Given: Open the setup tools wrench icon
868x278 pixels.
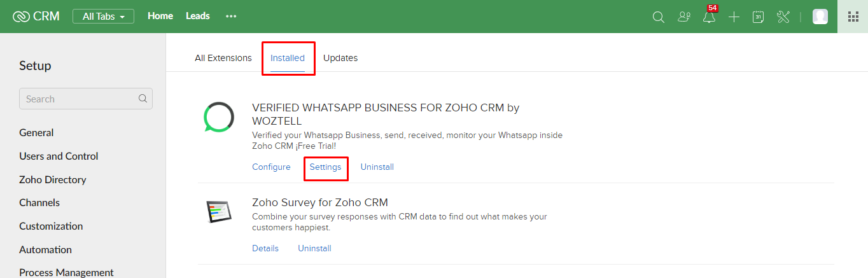Looking at the screenshot, I should [x=783, y=17].
